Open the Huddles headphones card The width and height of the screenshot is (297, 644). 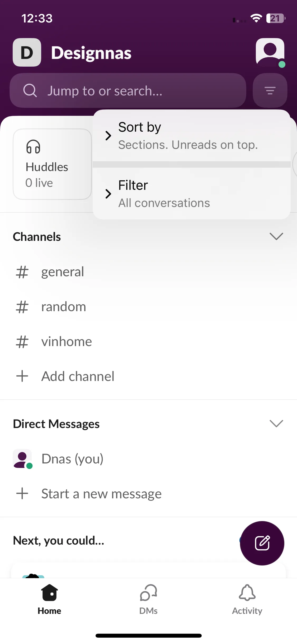pyautogui.click(x=52, y=164)
